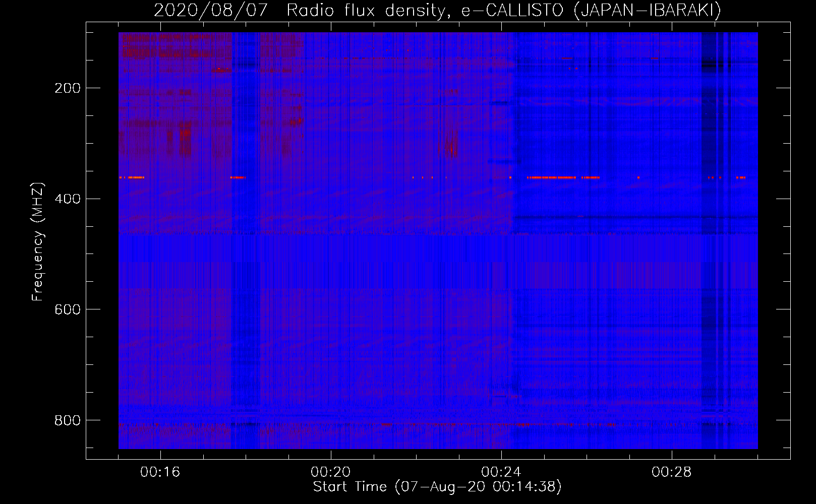
Task: Click the 600 frequency tick label
Action: 68,309
